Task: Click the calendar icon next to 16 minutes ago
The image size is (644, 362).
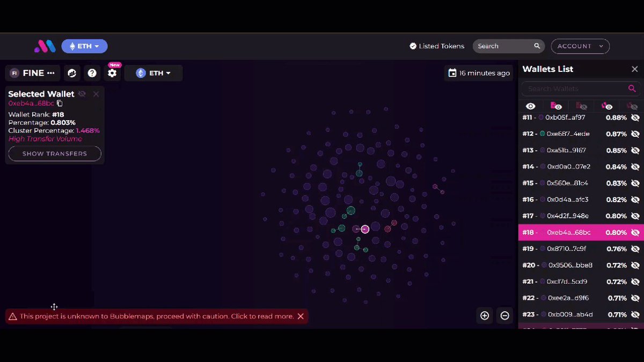Action: (452, 73)
